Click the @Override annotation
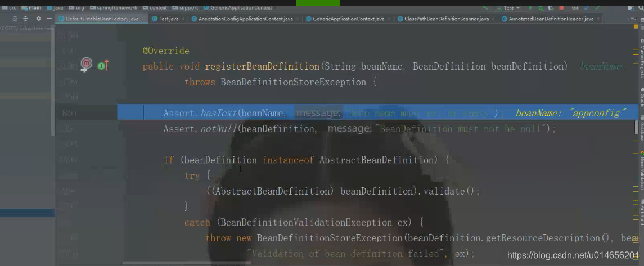Image resolution: width=644 pixels, height=266 pixels. (166, 51)
